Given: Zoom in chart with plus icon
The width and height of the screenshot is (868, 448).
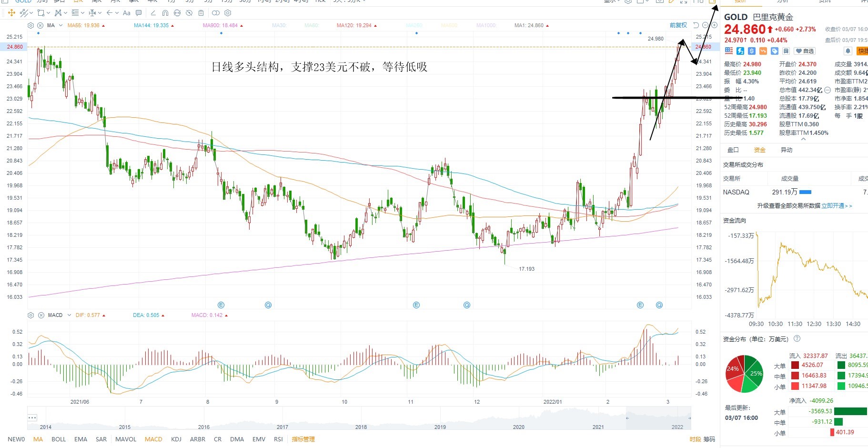Looking at the screenshot, I should [714, 25].
